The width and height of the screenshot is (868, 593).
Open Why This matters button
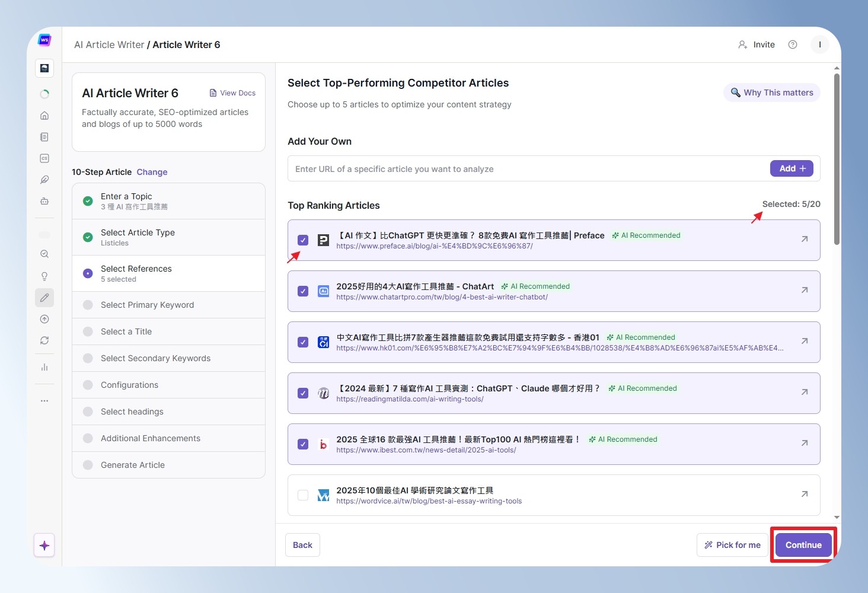[772, 93]
